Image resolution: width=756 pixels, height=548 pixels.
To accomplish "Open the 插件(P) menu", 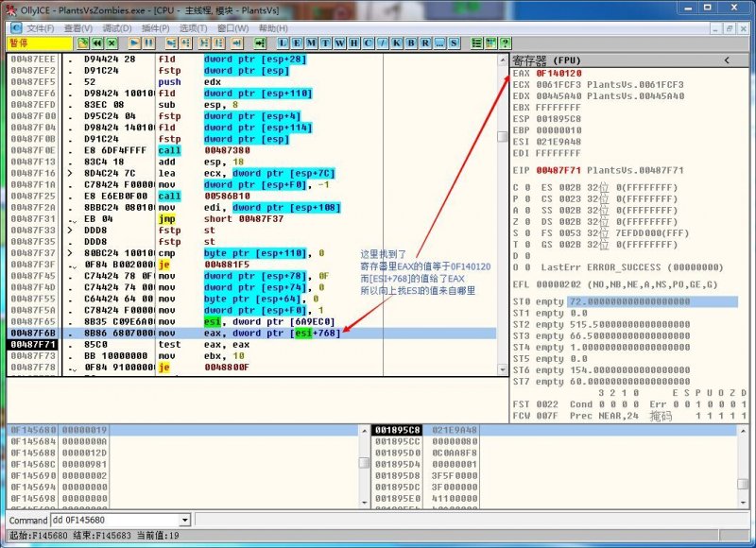I will coord(155,28).
